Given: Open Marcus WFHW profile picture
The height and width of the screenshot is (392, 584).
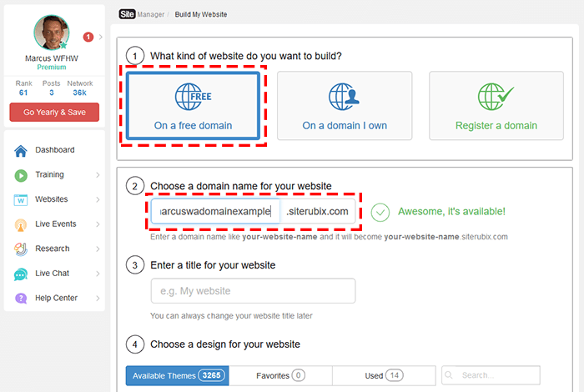Looking at the screenshot, I should point(51,32).
